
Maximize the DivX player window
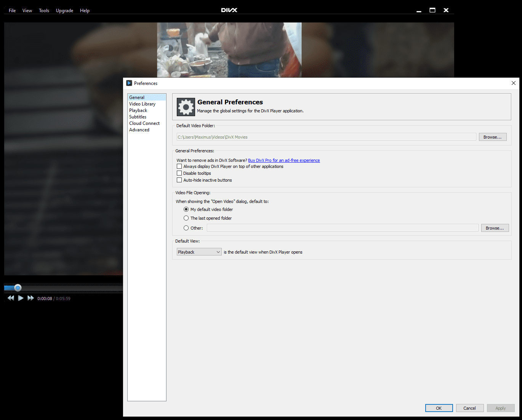(432, 10)
